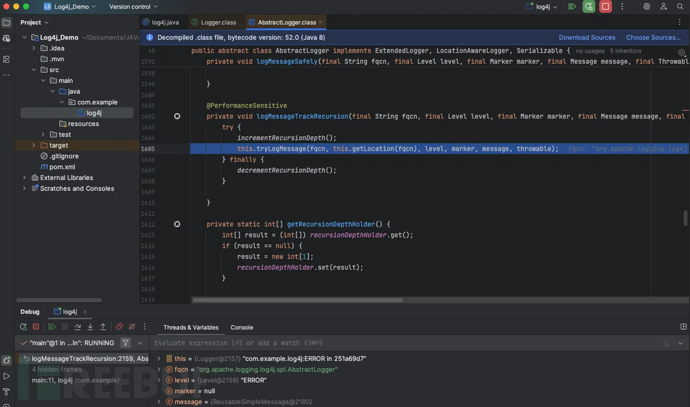This screenshot has height=407, width=690.
Task: Click the Rerun debug session icon
Action: [23, 327]
